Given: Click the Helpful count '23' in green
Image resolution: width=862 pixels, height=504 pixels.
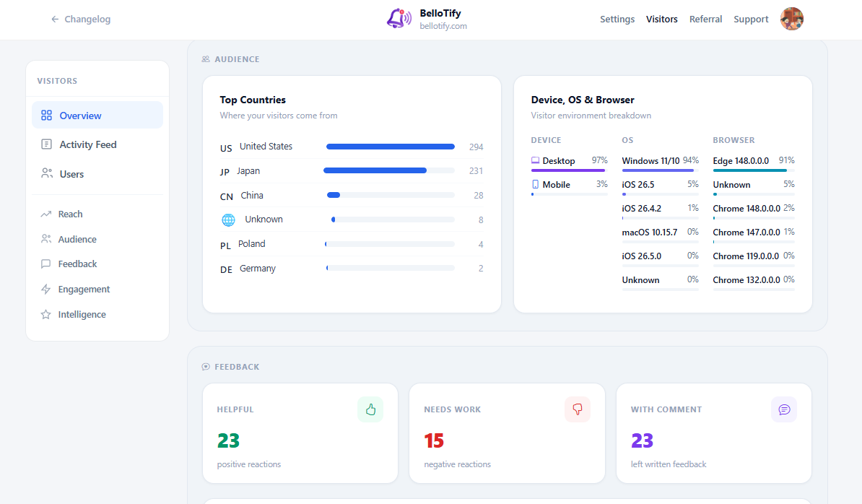Looking at the screenshot, I should 228,440.
